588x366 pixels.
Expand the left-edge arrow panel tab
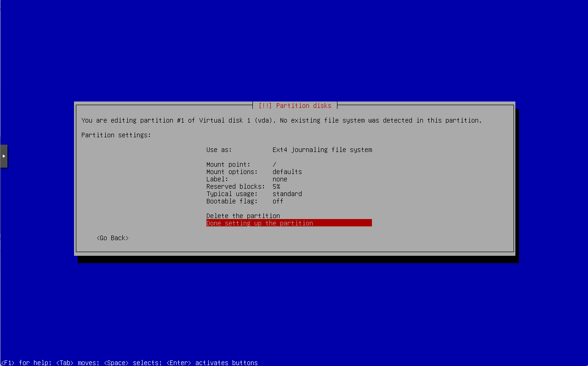coord(4,156)
